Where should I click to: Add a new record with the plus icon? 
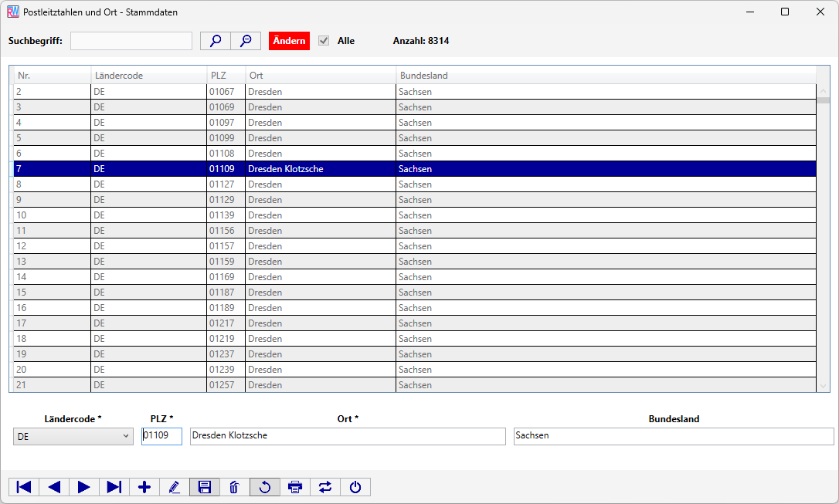144,487
